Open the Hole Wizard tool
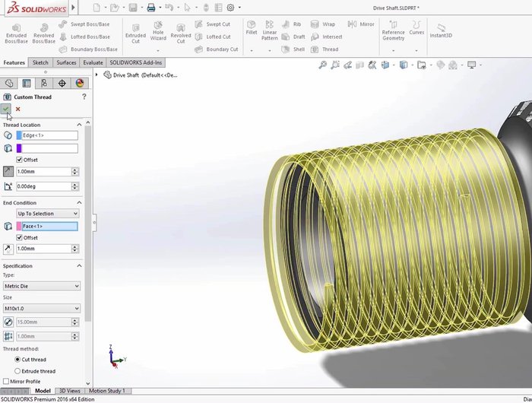Viewport: 532px width, 403px height. (157, 33)
